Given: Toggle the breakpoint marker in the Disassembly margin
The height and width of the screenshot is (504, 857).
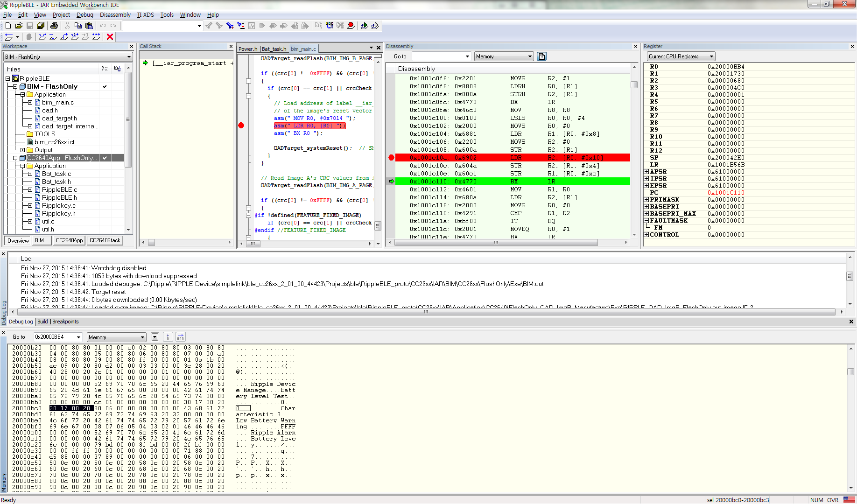Looking at the screenshot, I should coord(391,157).
